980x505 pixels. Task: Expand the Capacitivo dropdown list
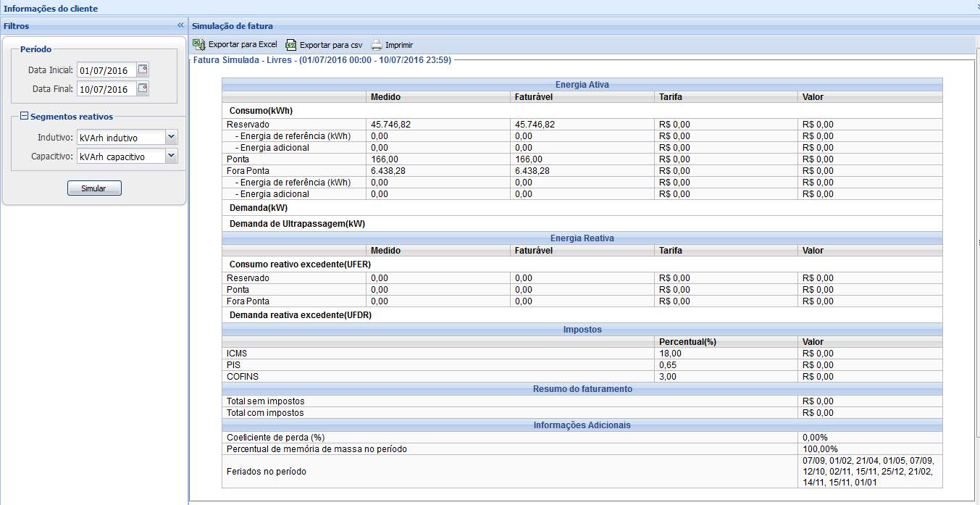171,156
